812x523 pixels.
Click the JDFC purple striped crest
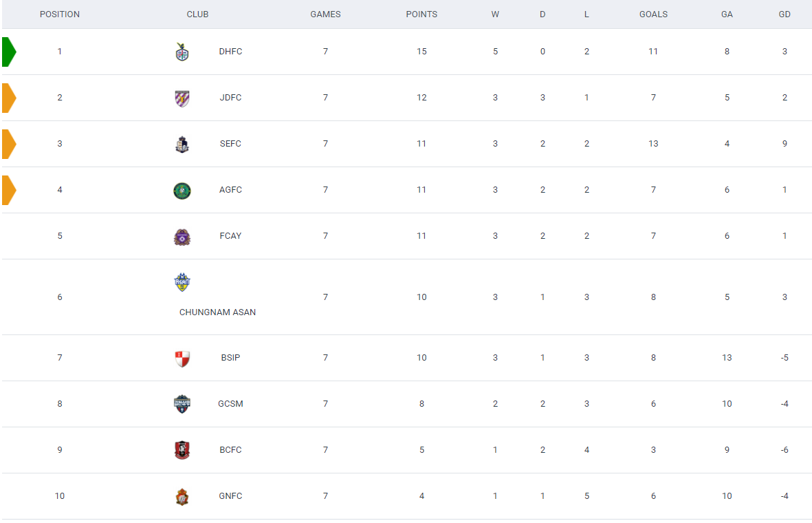(182, 98)
